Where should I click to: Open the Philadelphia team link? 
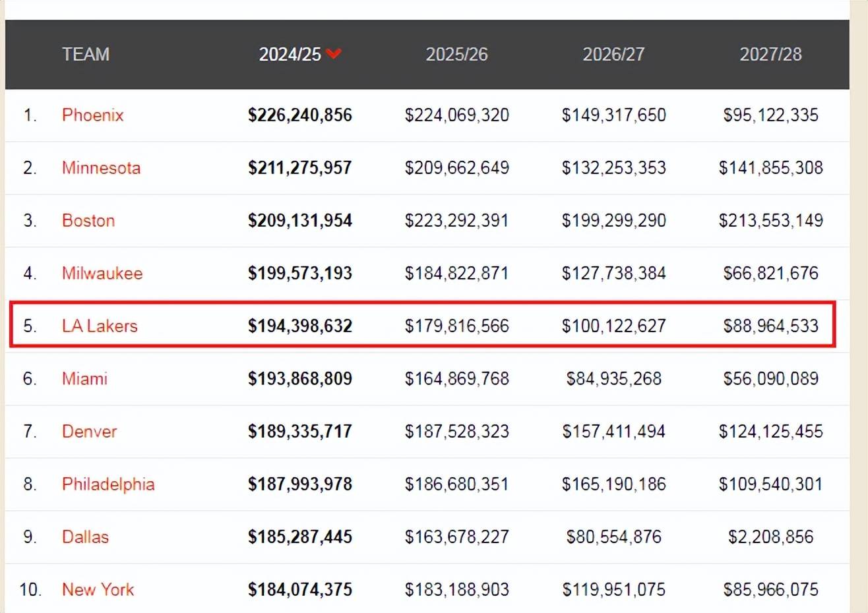(108, 484)
